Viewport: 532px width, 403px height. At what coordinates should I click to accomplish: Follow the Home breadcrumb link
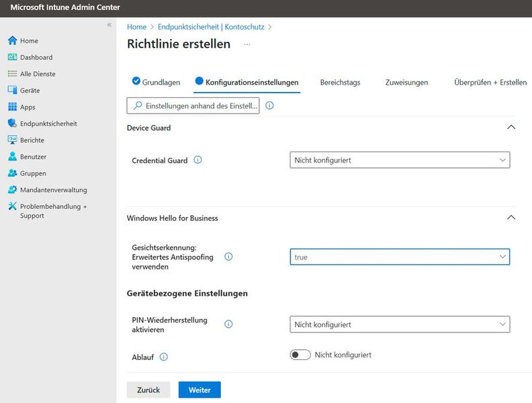137,27
